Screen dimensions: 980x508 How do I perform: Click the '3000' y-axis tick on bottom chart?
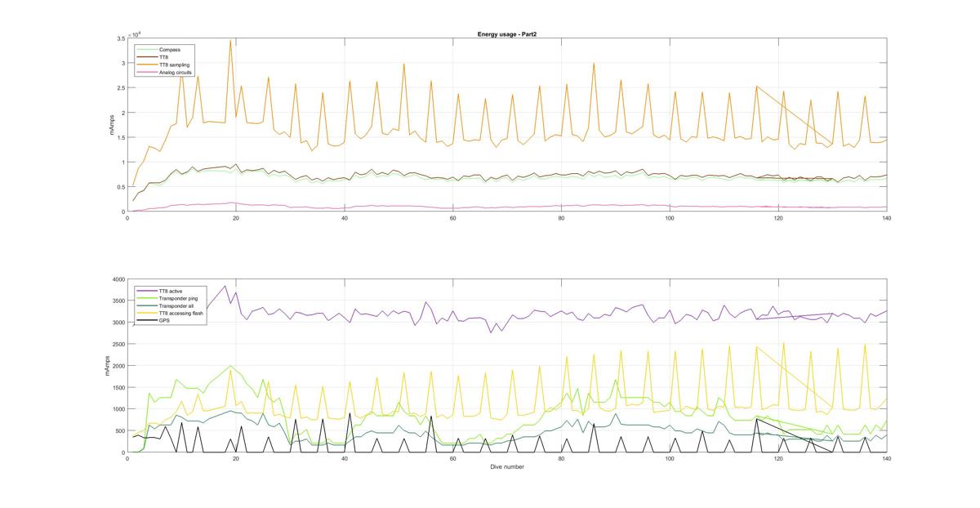(118, 323)
